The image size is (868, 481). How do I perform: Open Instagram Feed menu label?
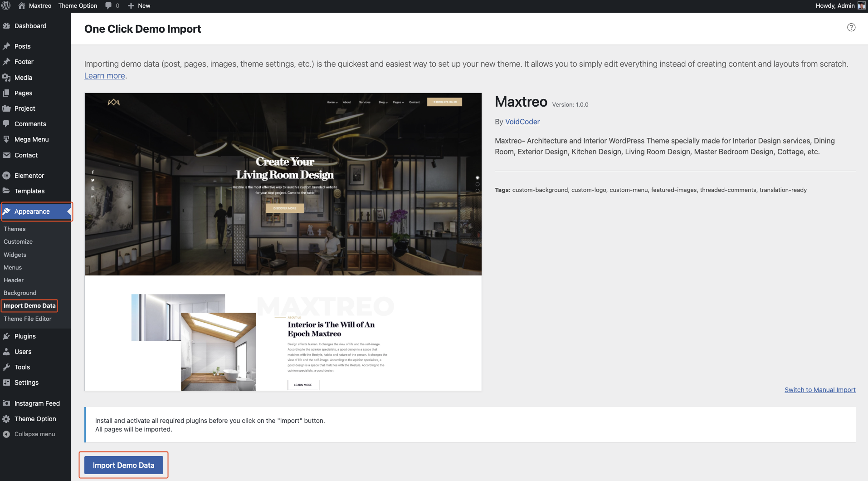(37, 403)
